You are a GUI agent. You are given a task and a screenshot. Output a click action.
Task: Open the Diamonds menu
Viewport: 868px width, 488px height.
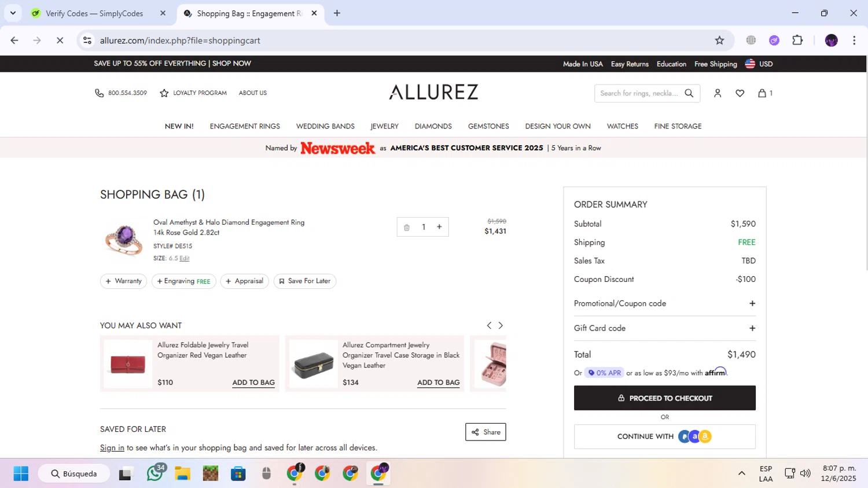coord(433,126)
